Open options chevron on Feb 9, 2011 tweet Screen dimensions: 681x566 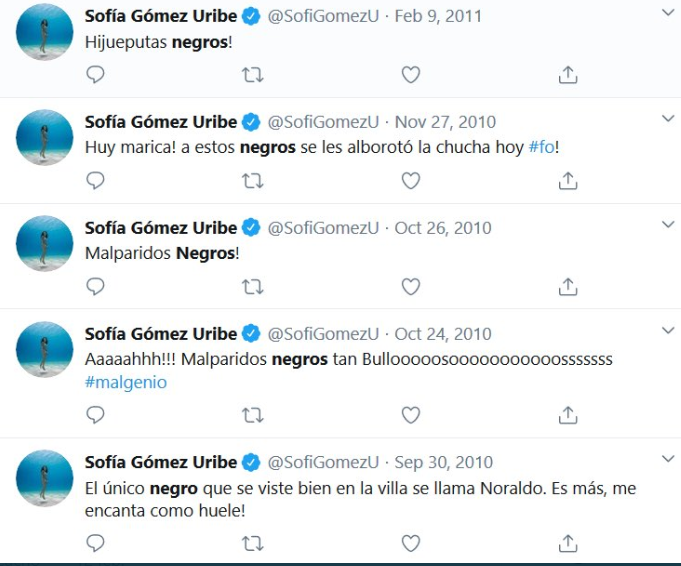[668, 13]
